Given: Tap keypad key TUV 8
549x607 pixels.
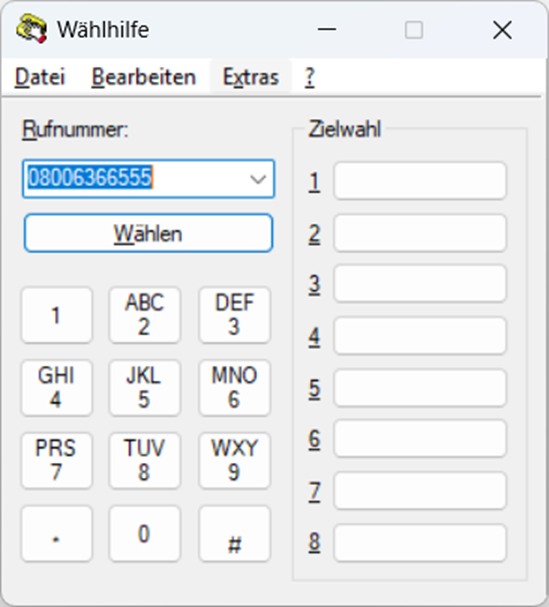Looking at the screenshot, I should pos(145,461).
